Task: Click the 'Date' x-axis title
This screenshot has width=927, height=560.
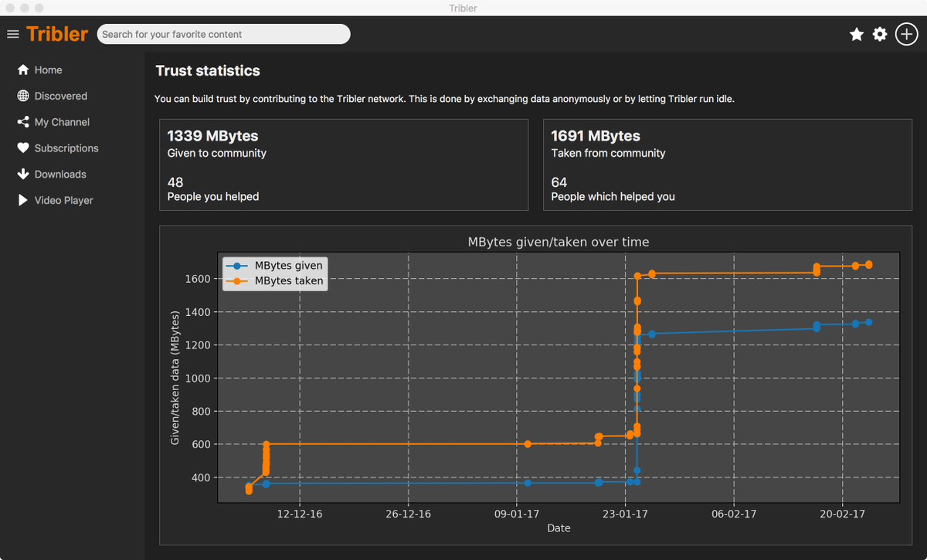Action: pyautogui.click(x=559, y=528)
